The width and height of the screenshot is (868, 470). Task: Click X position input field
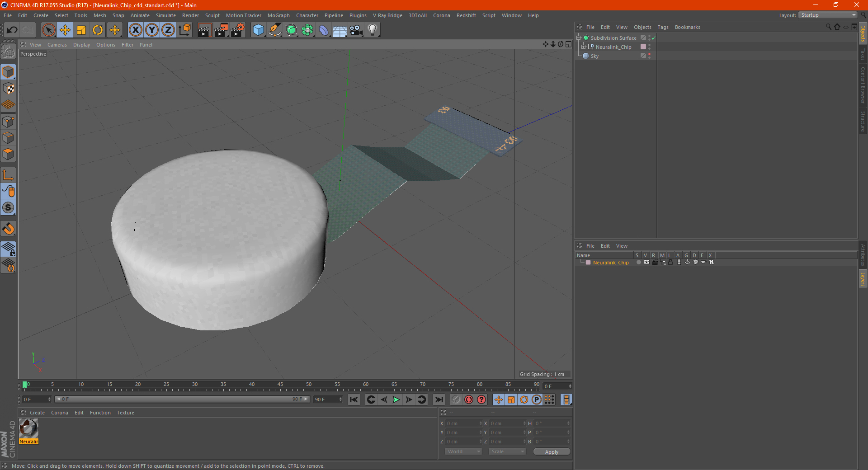click(463, 423)
